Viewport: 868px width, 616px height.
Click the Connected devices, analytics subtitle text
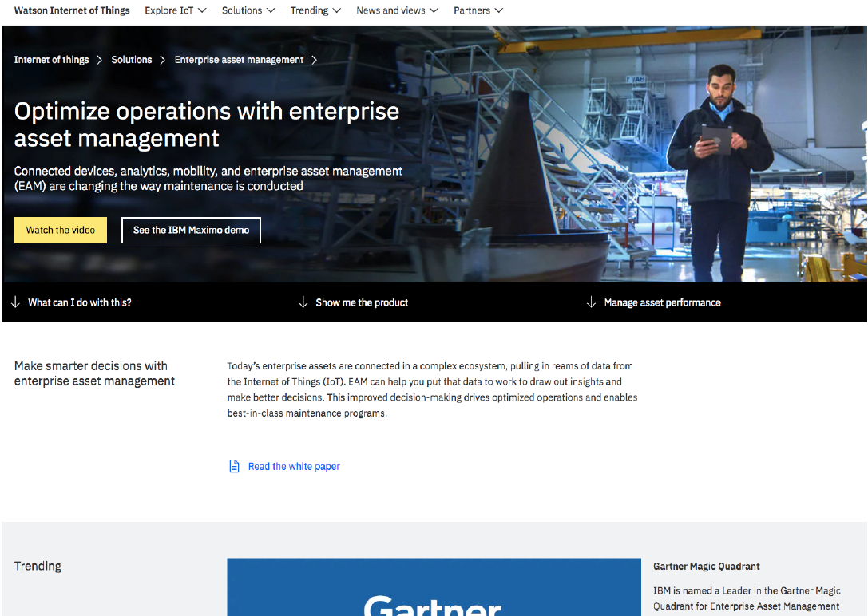208,179
